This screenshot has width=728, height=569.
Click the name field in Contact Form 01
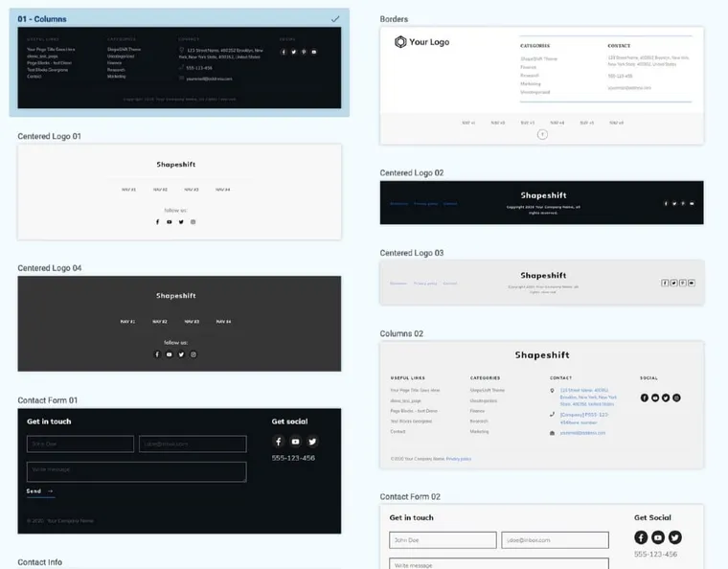pos(80,444)
